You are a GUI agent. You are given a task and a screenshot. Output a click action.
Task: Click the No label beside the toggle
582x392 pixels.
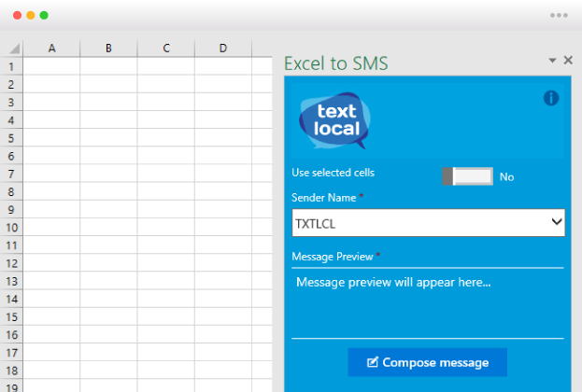506,177
